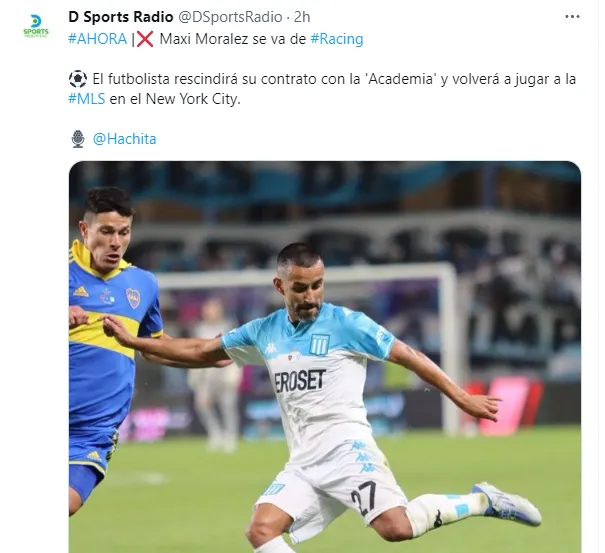Viewport: 605px width, 553px height.
Task: Click the Boca crest on the blue jersey
Action: 133,298
